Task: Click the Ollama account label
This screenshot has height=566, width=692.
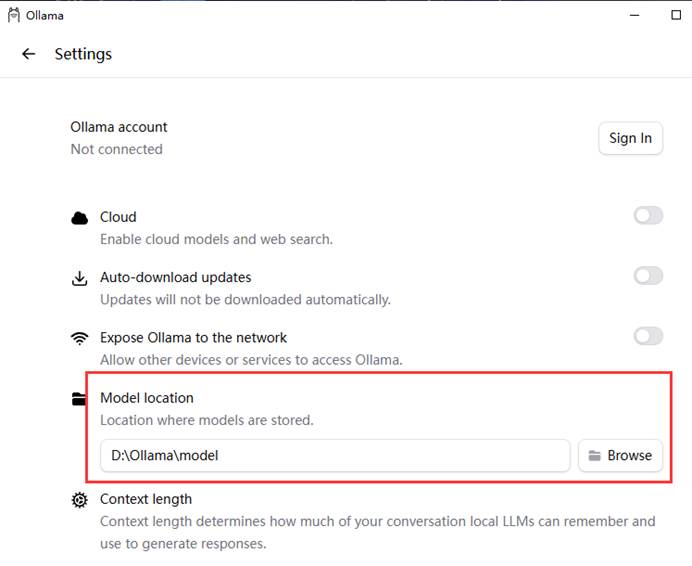Action: point(119,127)
